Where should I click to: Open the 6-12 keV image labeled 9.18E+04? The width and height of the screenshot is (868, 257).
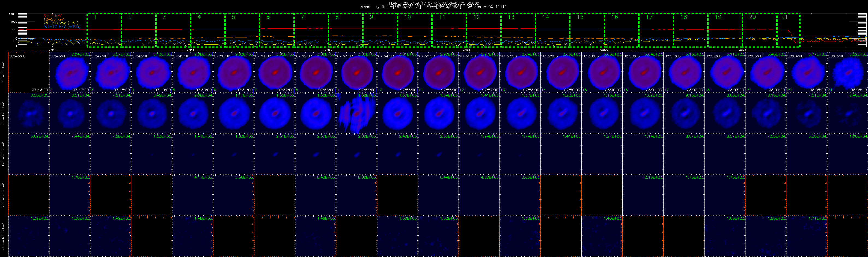coord(684,113)
